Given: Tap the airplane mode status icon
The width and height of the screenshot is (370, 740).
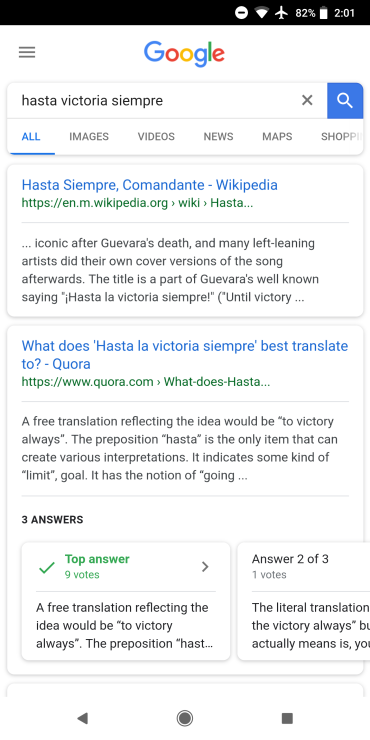Looking at the screenshot, I should coord(282,13).
